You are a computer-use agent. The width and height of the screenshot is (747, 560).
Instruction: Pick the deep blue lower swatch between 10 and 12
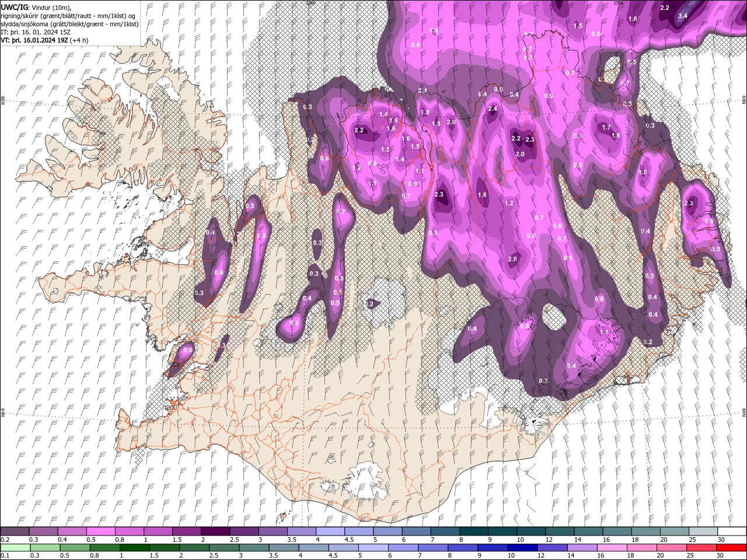point(522,547)
